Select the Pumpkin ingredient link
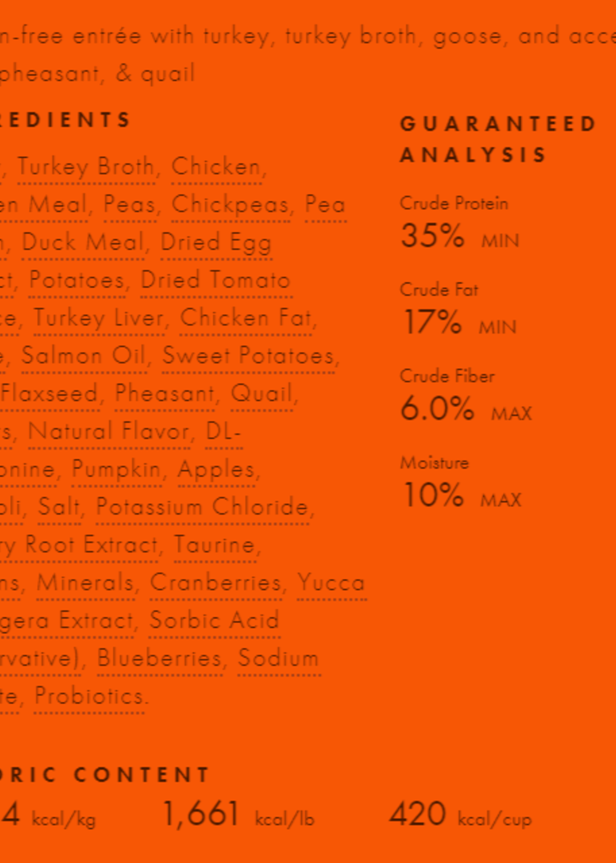The height and width of the screenshot is (863, 616). (116, 470)
